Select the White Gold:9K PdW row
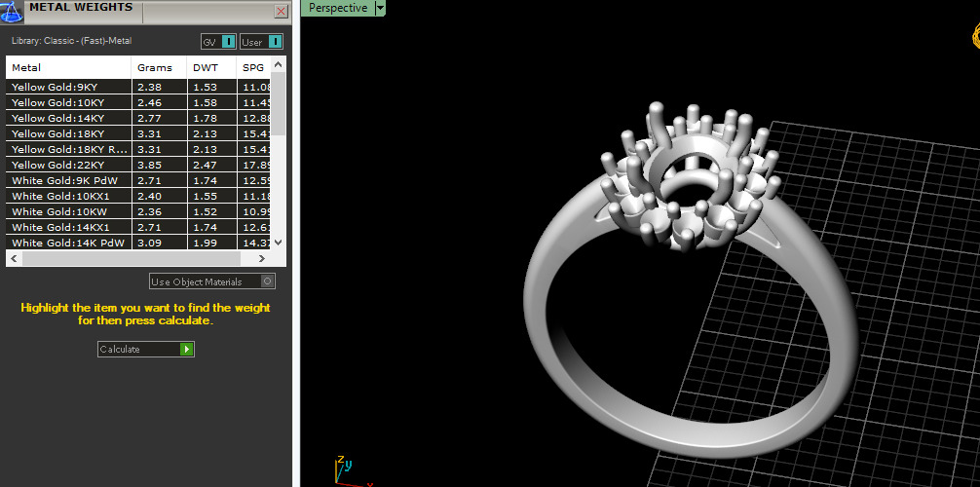Screen dimensions: 980x487 coord(138,180)
